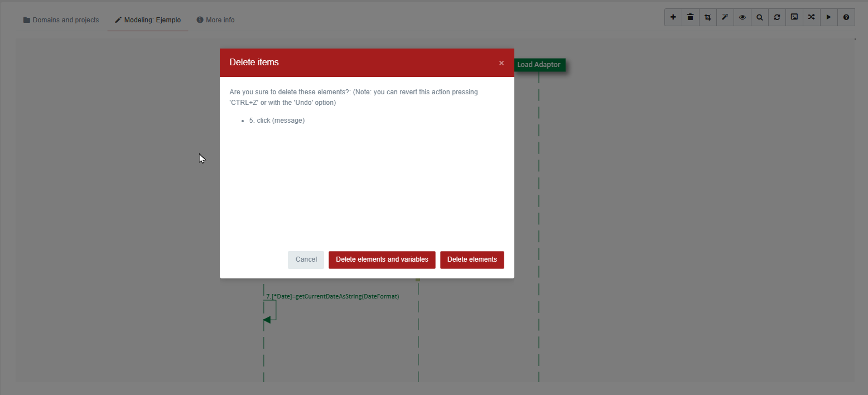
Task: Click the refresh arrows icon
Action: pyautogui.click(x=777, y=17)
